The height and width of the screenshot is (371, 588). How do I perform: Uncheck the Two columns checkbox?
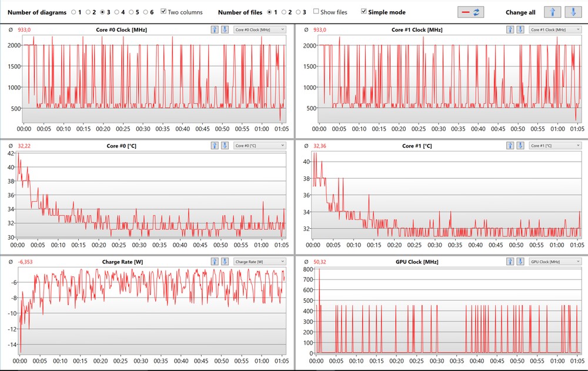click(163, 12)
